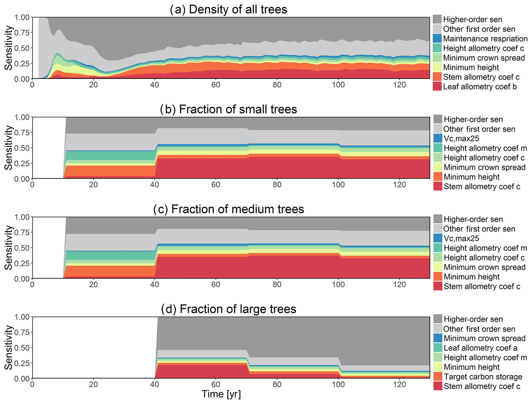Click x-axis tick label 100 in panel (d)
This screenshot has height=404, width=532.
tap(338, 385)
